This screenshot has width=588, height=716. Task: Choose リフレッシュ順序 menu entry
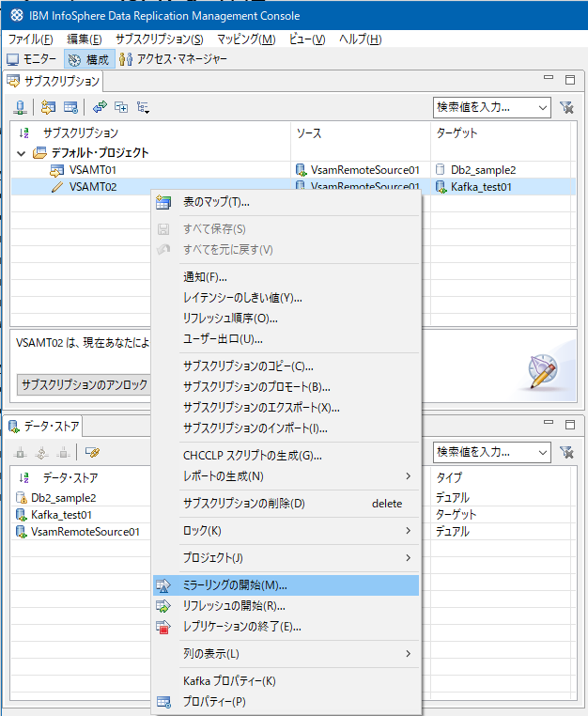click(286, 319)
